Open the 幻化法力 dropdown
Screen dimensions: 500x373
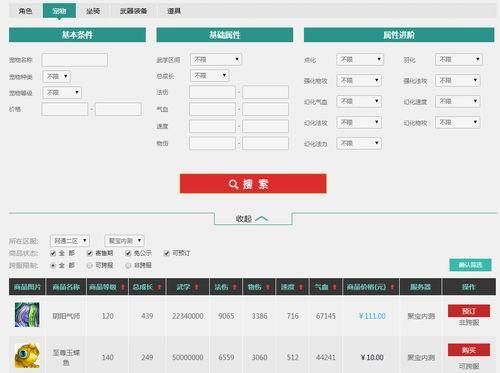click(359, 143)
